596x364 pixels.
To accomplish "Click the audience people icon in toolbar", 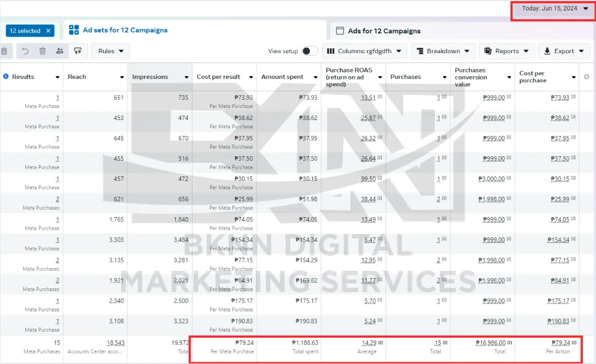I will [60, 51].
